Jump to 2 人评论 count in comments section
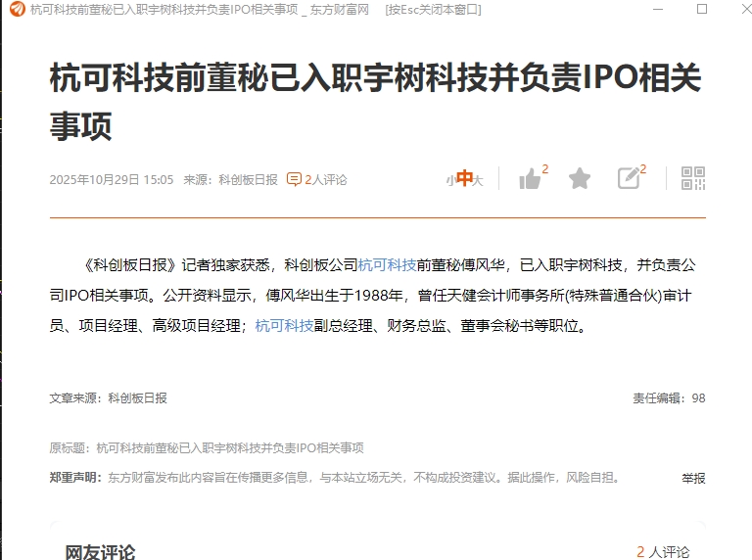 point(663,552)
